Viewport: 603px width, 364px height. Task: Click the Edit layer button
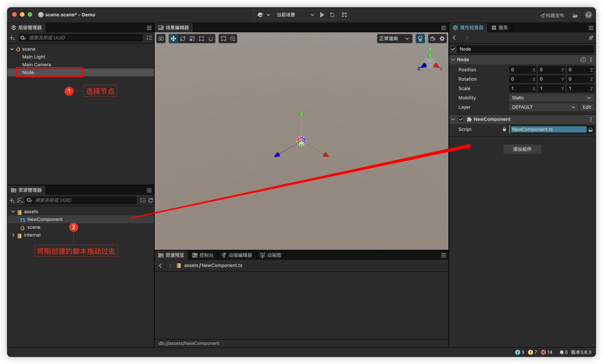click(x=587, y=107)
